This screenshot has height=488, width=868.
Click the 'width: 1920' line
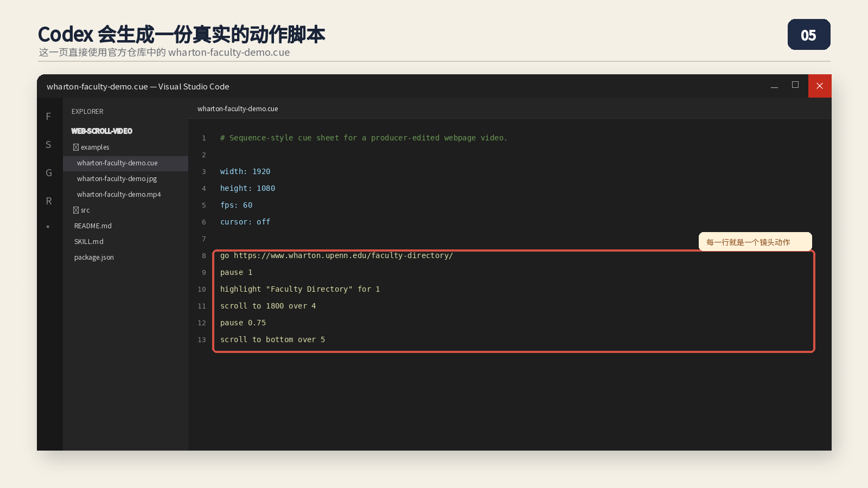245,172
